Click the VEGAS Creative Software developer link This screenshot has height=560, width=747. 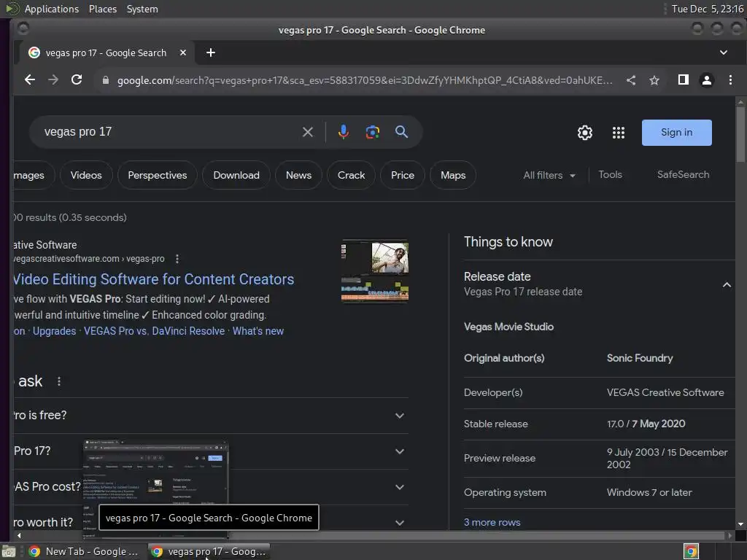pos(665,392)
